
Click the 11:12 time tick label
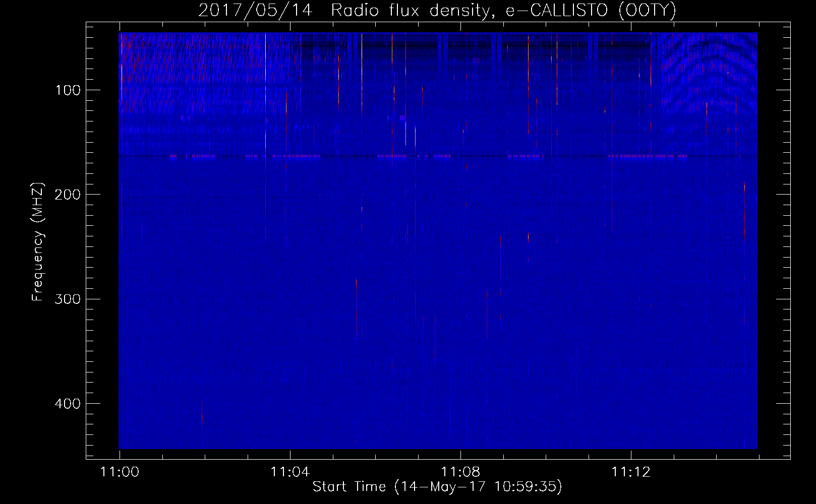point(631,472)
